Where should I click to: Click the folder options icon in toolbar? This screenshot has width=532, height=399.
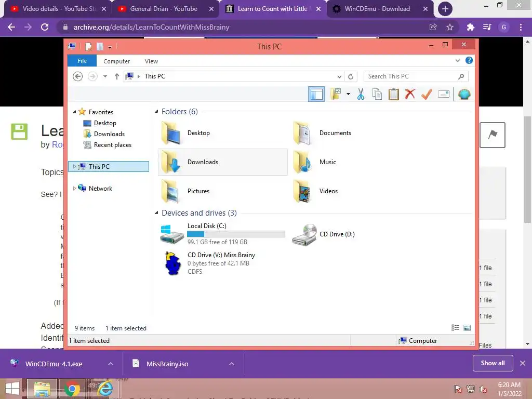(x=336, y=94)
